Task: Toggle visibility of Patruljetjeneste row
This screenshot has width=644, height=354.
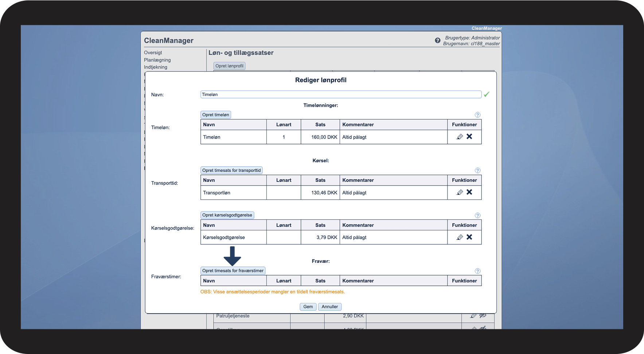Action: pyautogui.click(x=483, y=316)
